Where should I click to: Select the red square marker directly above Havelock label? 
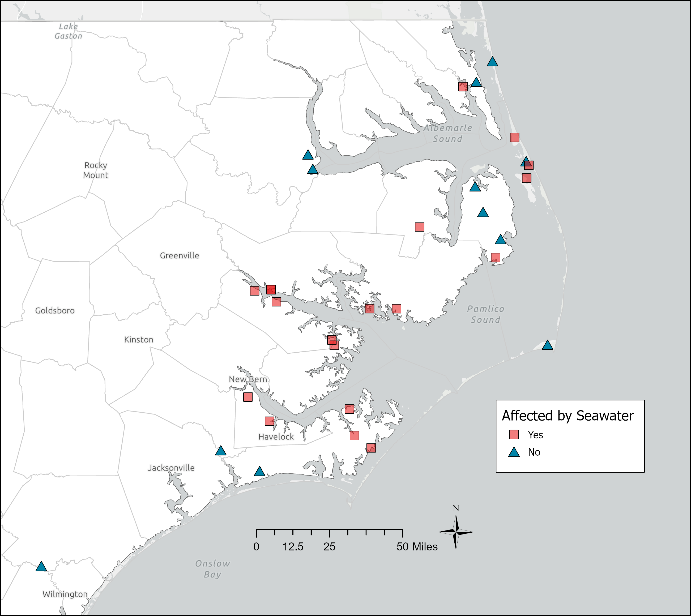[x=270, y=421]
